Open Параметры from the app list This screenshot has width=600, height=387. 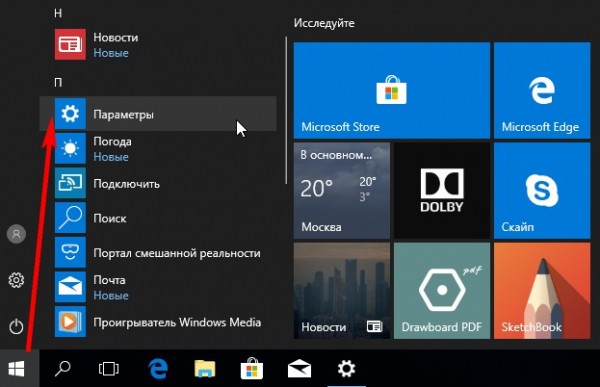click(x=158, y=114)
